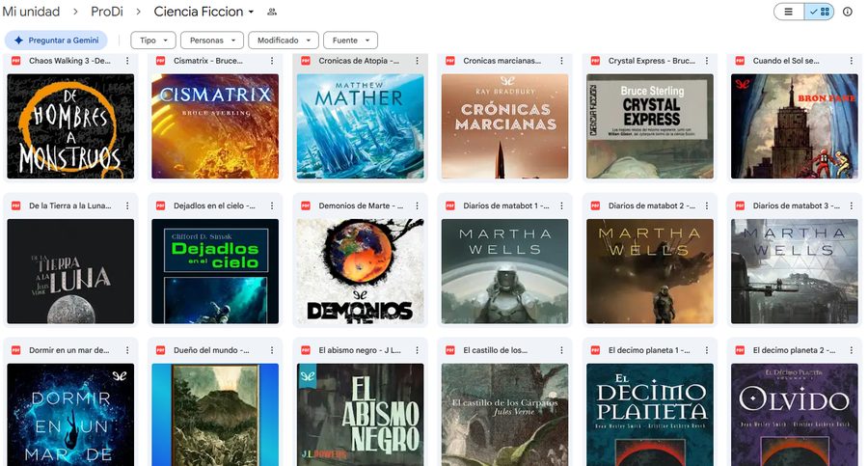Open more options for El decimo planeta 2
Screen dimensions: 868x466
coord(851,350)
